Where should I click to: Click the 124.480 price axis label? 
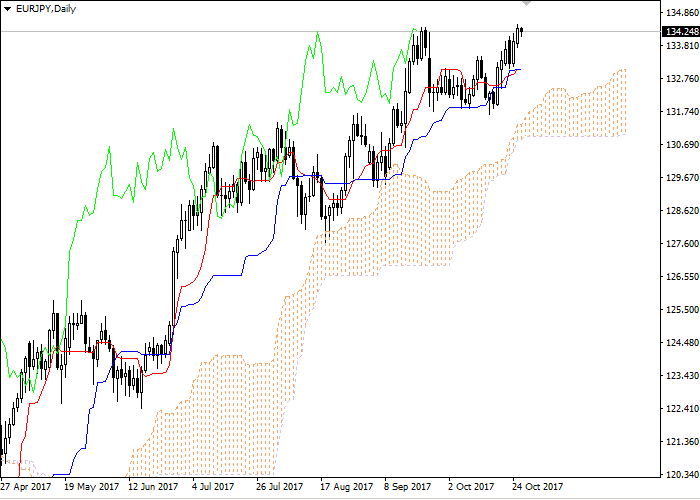[682, 343]
